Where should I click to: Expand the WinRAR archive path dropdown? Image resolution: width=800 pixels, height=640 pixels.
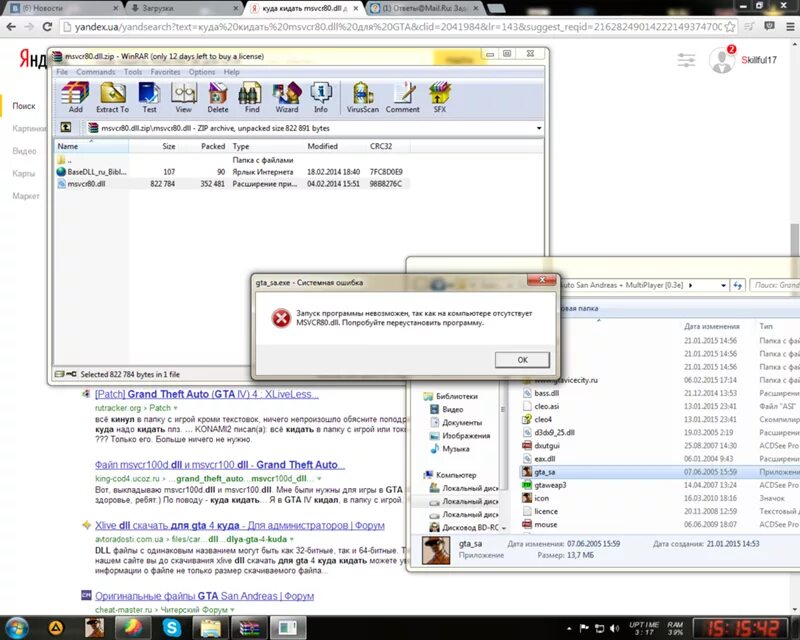coord(539,128)
